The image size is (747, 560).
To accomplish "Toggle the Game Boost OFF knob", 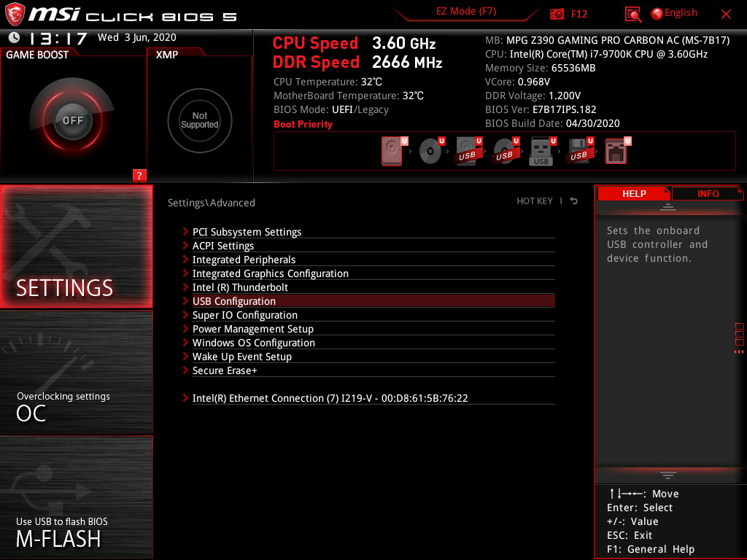I will pyautogui.click(x=72, y=120).
